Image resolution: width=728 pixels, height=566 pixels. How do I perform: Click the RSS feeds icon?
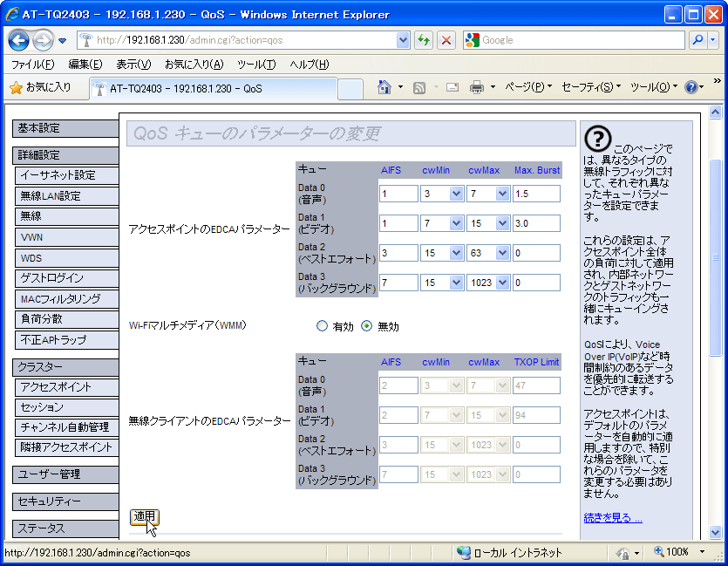coord(419,87)
